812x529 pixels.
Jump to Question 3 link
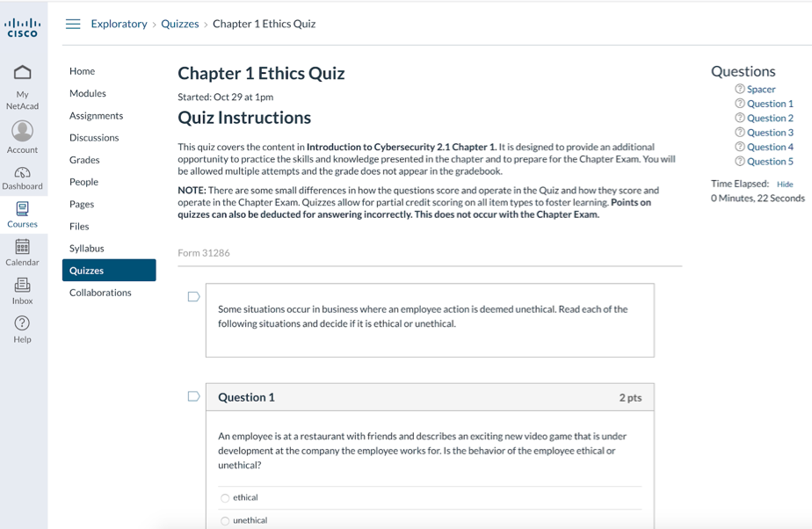pos(770,133)
